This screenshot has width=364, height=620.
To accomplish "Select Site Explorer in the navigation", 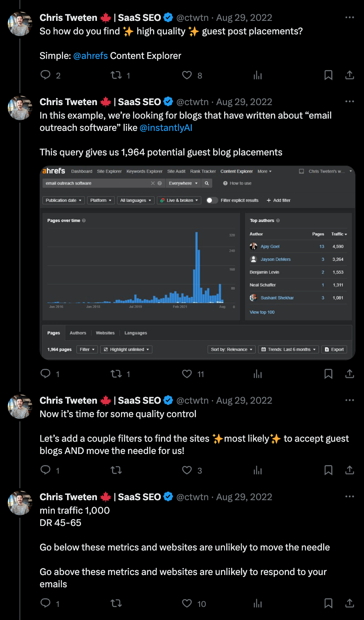I will click(109, 171).
